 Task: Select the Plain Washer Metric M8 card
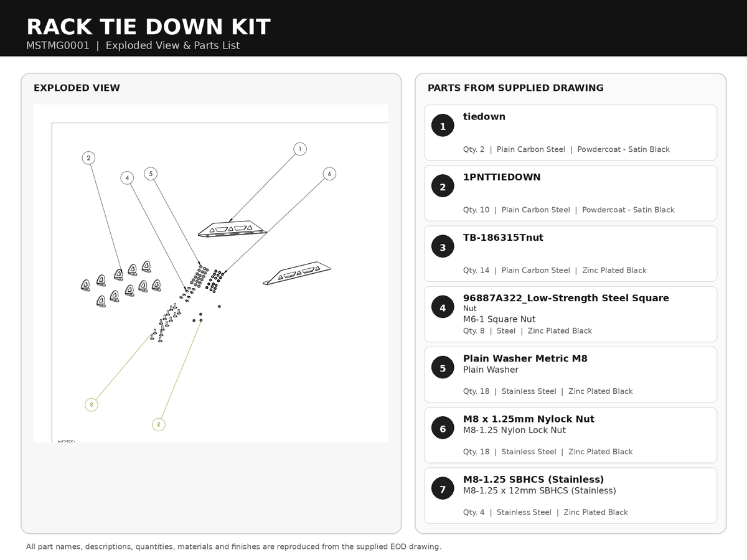(570, 375)
